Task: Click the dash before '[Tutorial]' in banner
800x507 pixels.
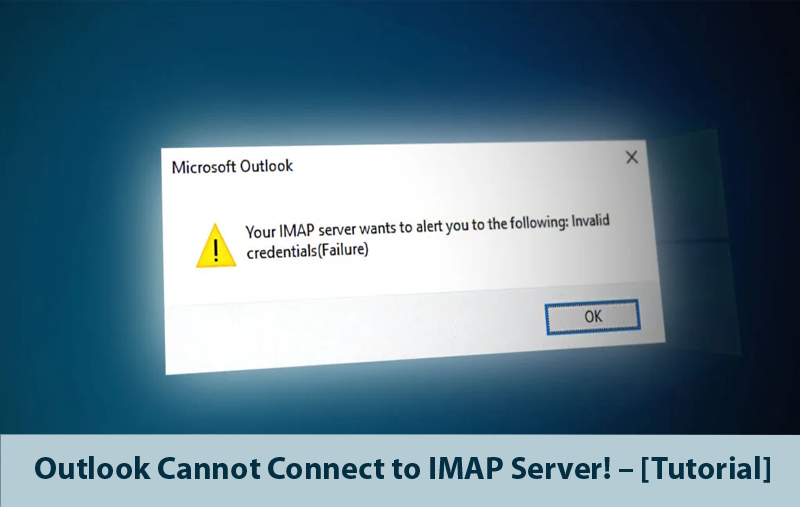Action: tap(626, 469)
